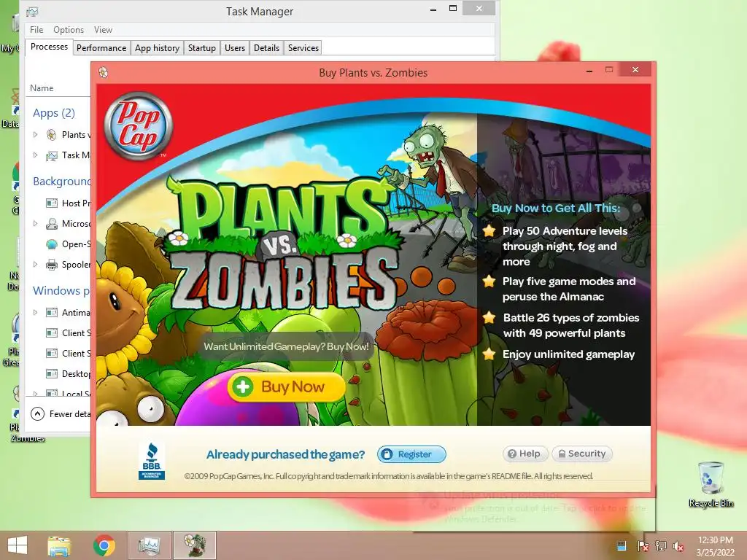This screenshot has height=560, width=747.
Task: Open the Windows Start button
Action: click(x=18, y=545)
